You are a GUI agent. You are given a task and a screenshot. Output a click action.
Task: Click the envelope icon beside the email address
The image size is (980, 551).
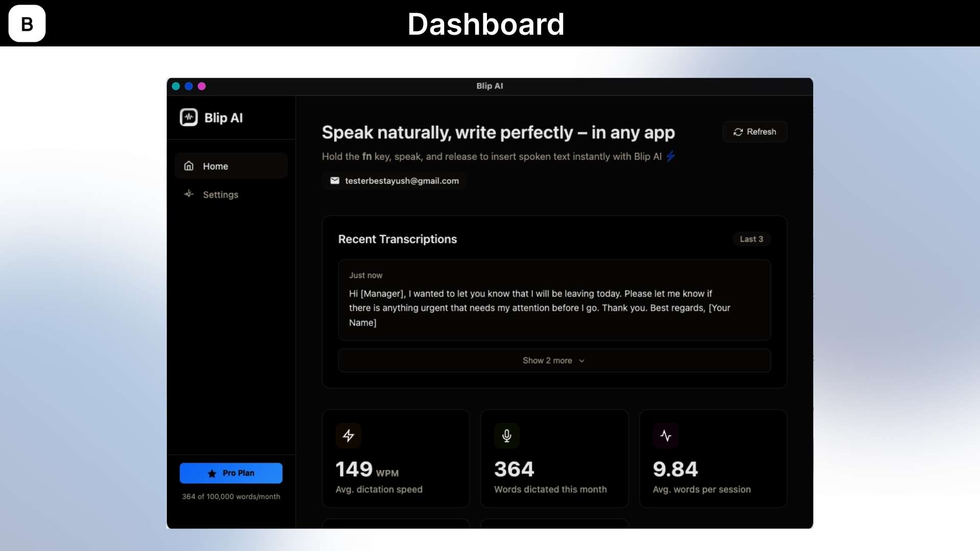click(335, 180)
